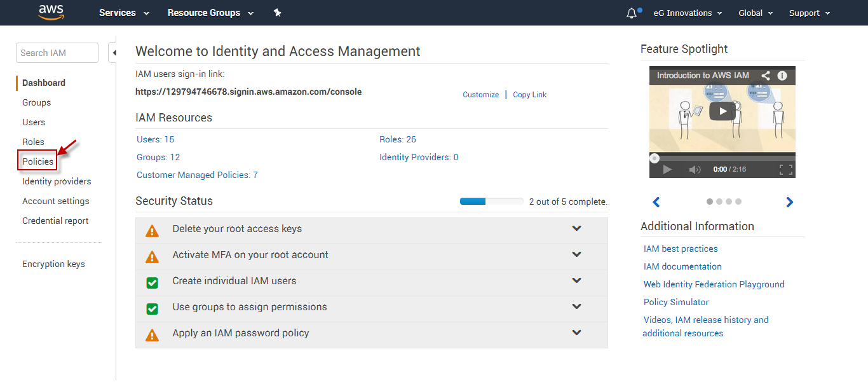The height and width of the screenshot is (384, 868).
Task: Open the video info icon
Action: [782, 76]
